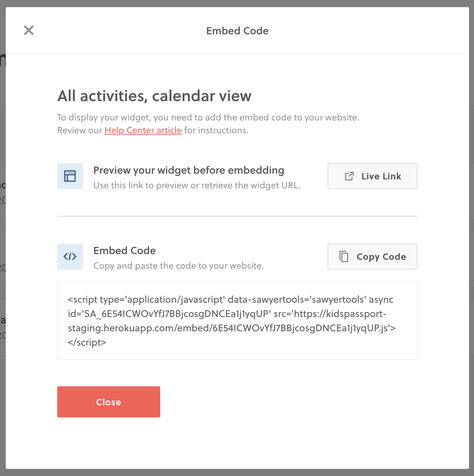
Task: Click "Preview your widget before embedding" text
Action: 189,170
